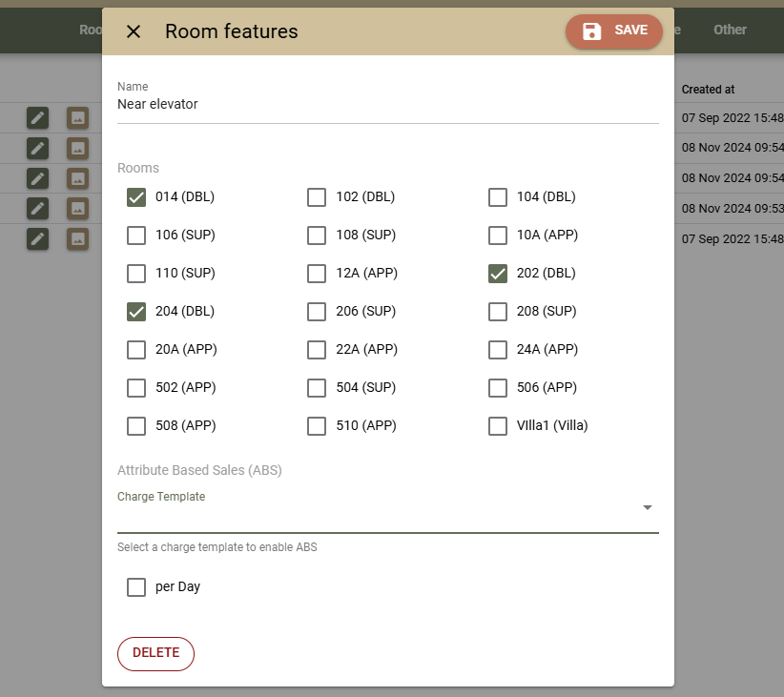Delete this room feature
784x697 pixels.
155,653
